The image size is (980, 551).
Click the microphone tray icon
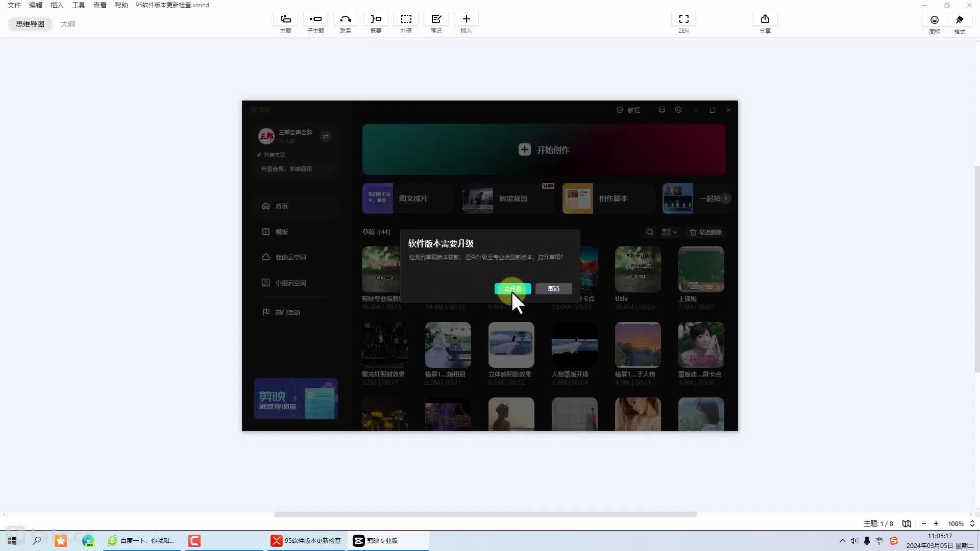[867, 540]
